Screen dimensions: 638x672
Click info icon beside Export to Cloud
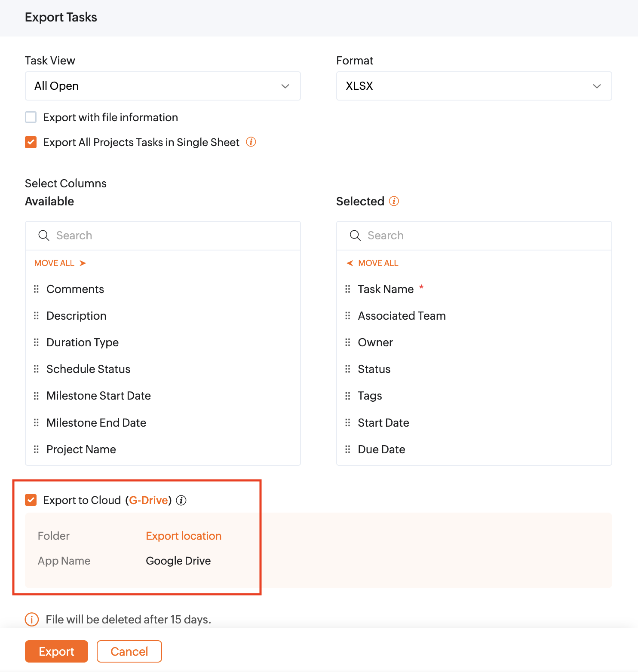[181, 500]
